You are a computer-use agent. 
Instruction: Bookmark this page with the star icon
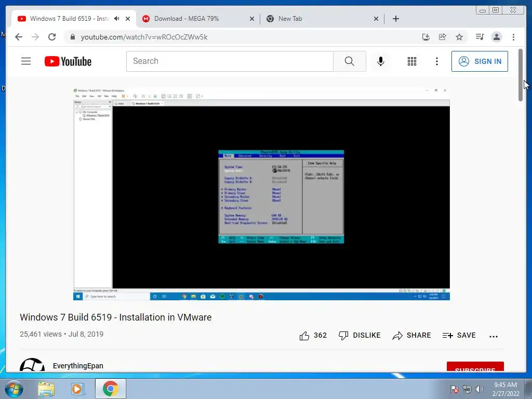[x=459, y=37]
